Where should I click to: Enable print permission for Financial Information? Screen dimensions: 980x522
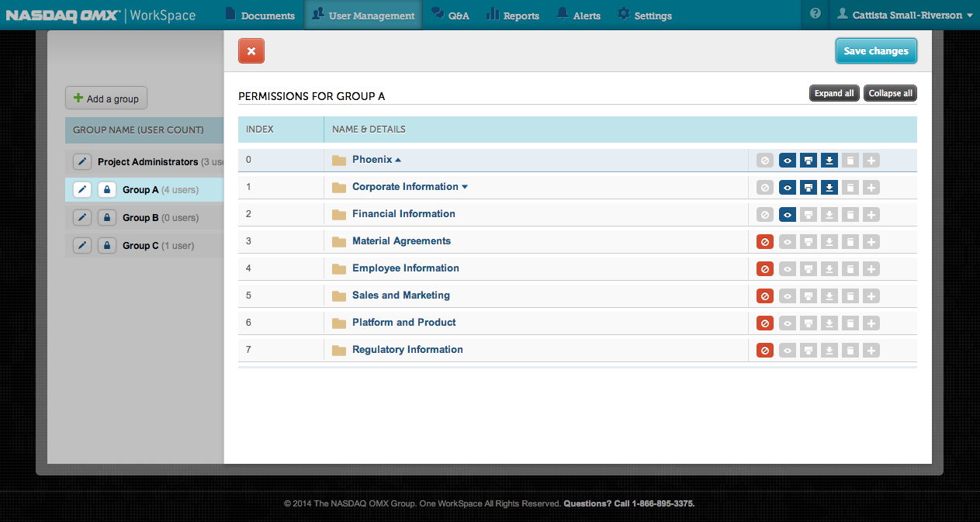tap(809, 215)
